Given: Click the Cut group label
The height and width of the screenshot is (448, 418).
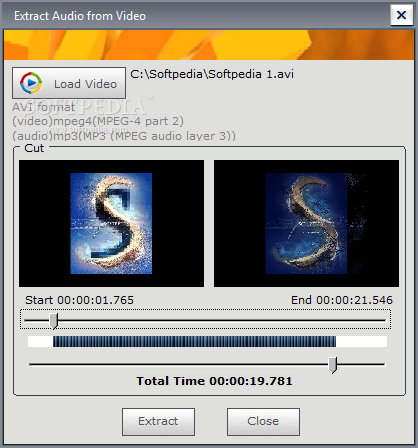Looking at the screenshot, I should point(34,148).
